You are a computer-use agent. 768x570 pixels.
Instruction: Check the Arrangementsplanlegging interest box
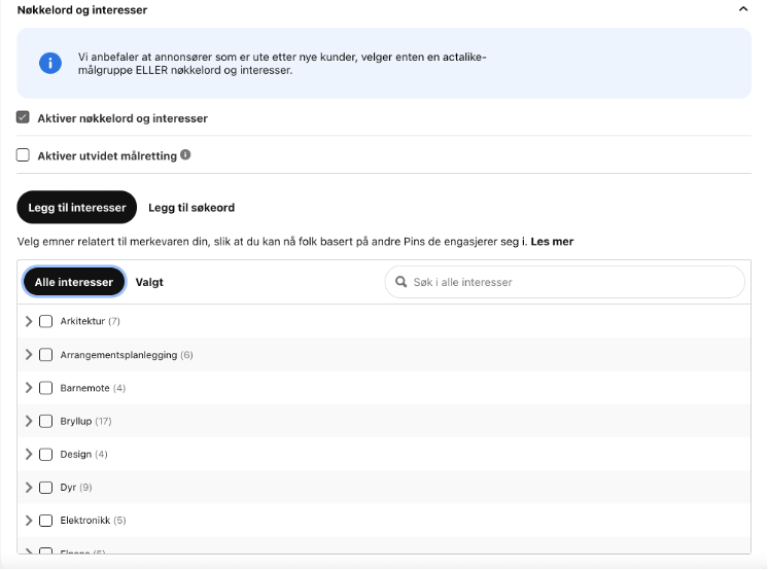(x=46, y=355)
